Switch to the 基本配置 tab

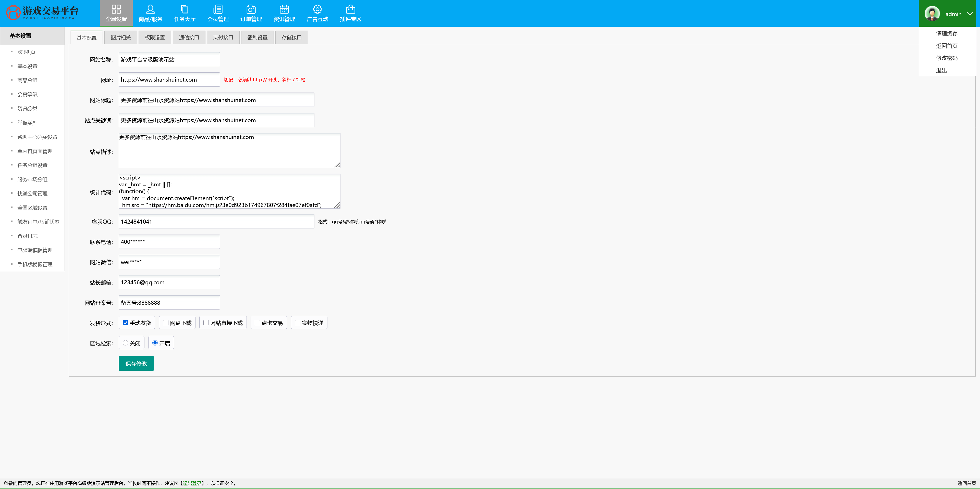86,38
